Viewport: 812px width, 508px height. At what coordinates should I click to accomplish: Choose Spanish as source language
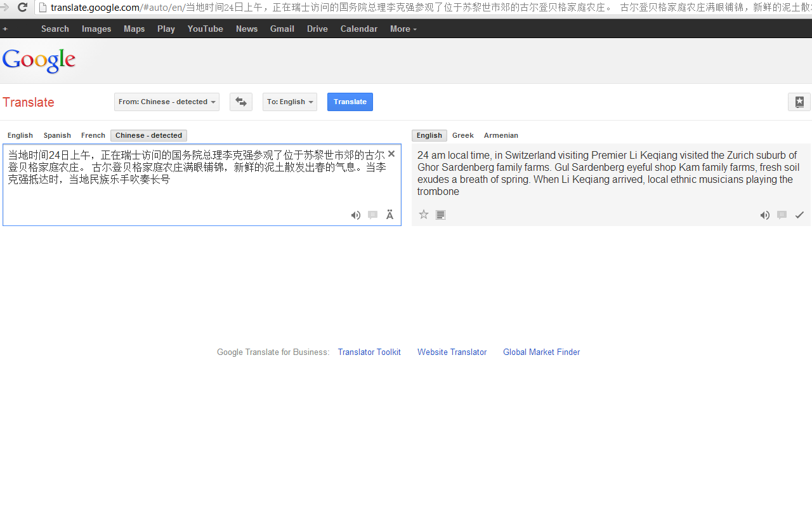coord(57,135)
